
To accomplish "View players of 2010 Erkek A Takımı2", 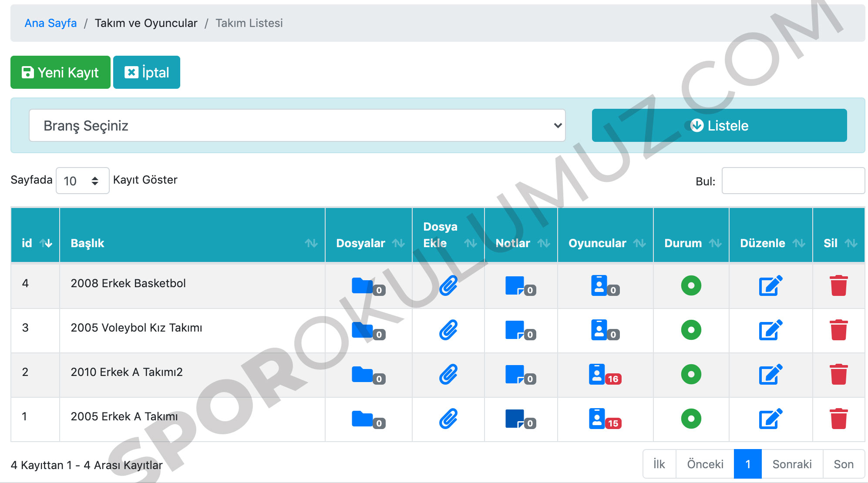I will tap(597, 374).
